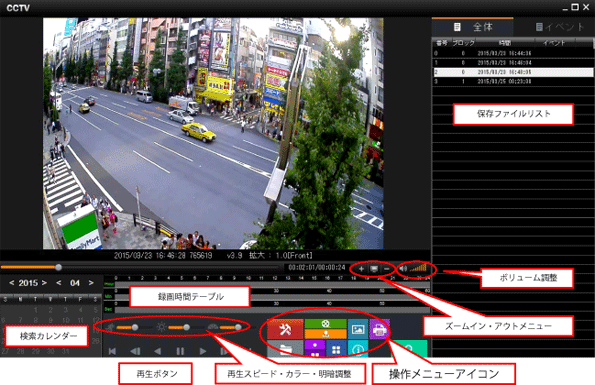Screen dimensions: 595x385
Task: Zoom out with the minus button
Action: click(x=387, y=269)
